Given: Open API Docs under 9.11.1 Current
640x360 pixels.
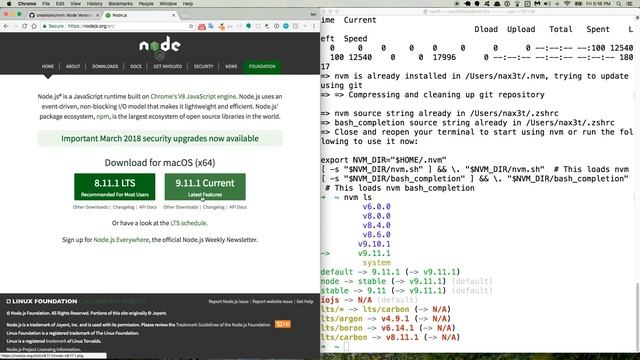Looking at the screenshot, I should point(238,207).
